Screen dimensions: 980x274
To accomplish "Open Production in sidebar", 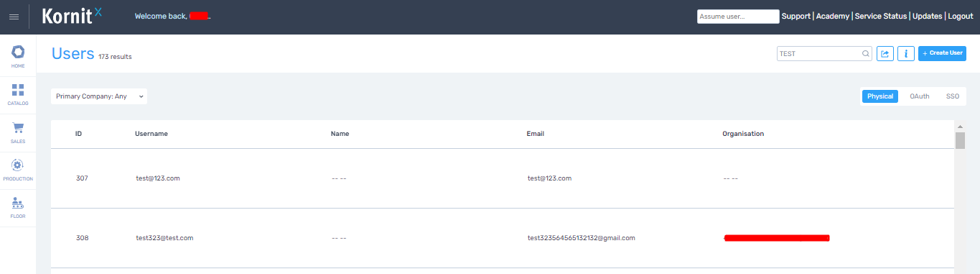I will pos(18,170).
